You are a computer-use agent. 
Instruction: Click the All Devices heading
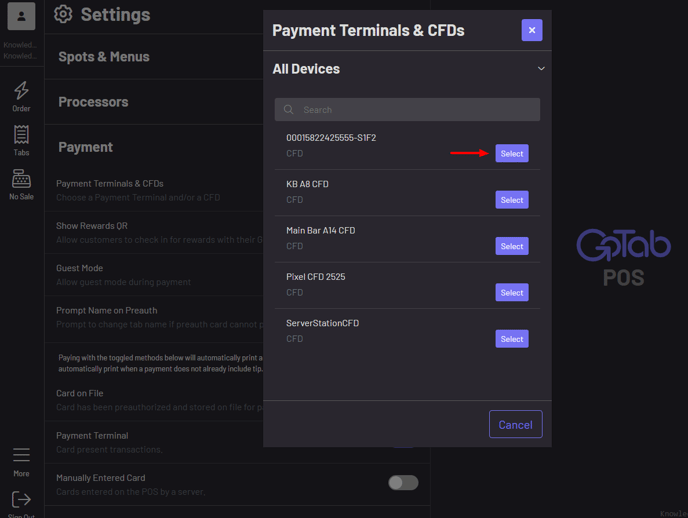306,69
